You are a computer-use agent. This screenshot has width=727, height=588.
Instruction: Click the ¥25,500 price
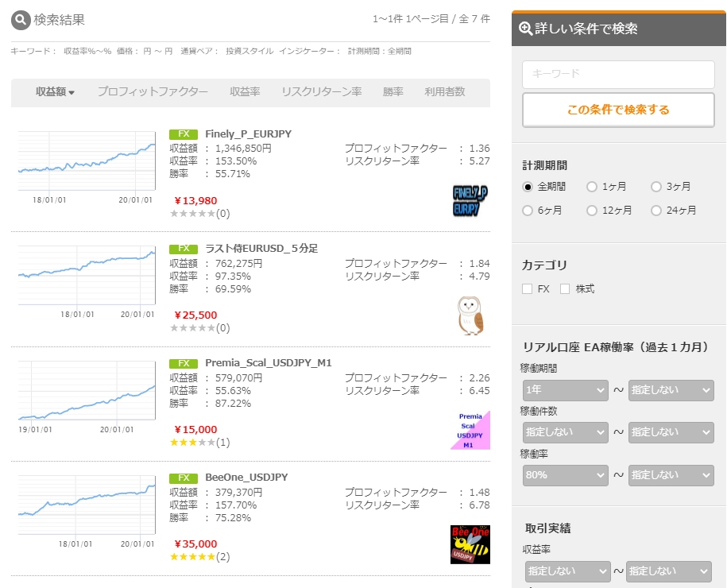(195, 315)
